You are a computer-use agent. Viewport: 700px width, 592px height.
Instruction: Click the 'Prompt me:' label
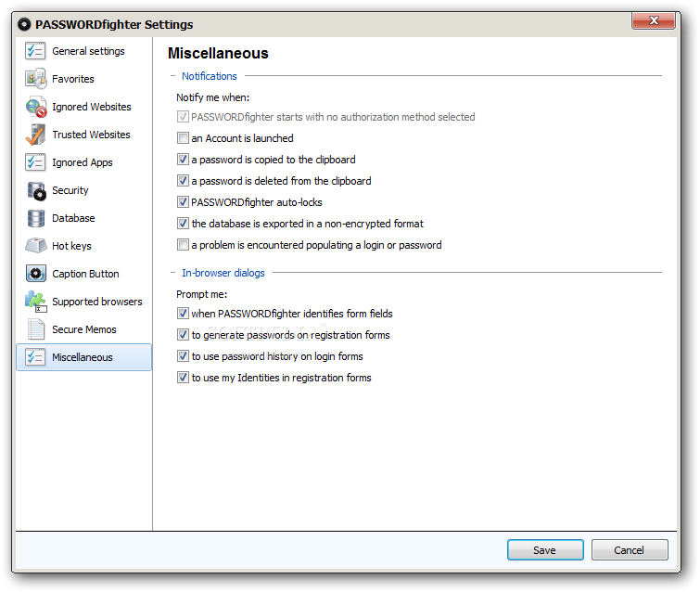point(202,294)
